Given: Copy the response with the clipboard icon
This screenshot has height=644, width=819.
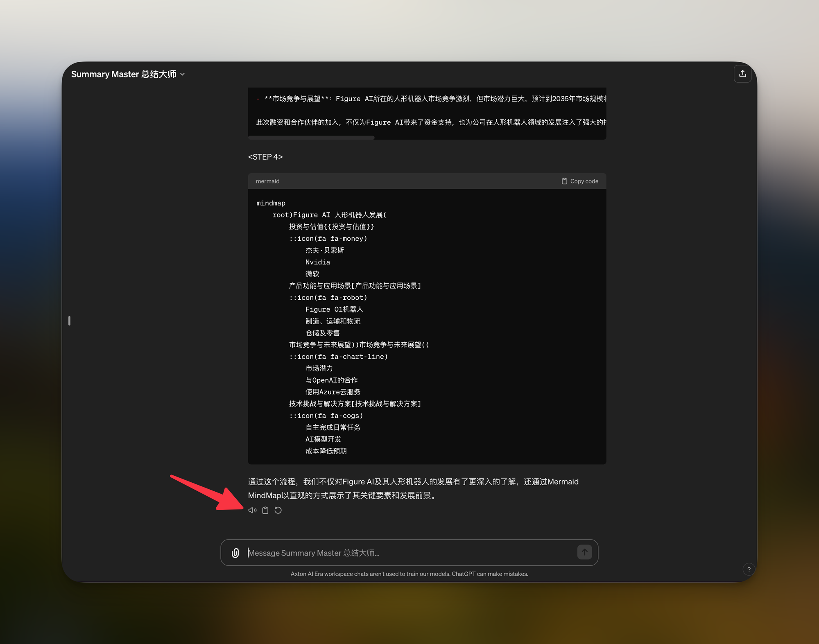Looking at the screenshot, I should pos(265,510).
